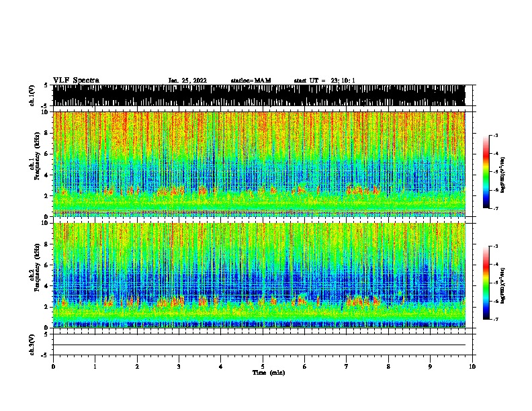
Task: Click the time axis tick label "1"
Action: 95,367
